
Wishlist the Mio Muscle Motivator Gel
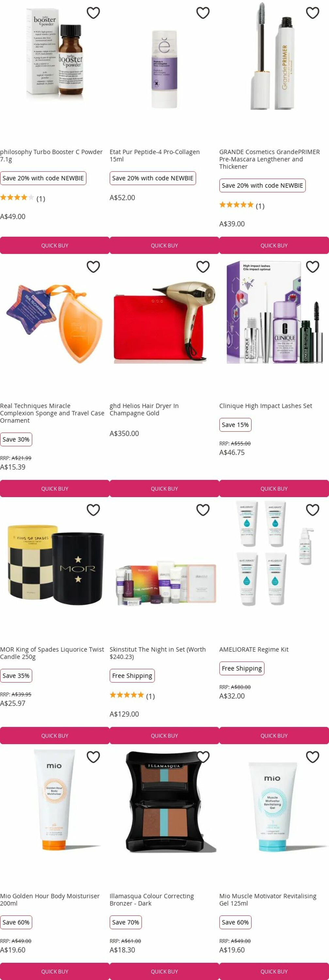(x=312, y=757)
